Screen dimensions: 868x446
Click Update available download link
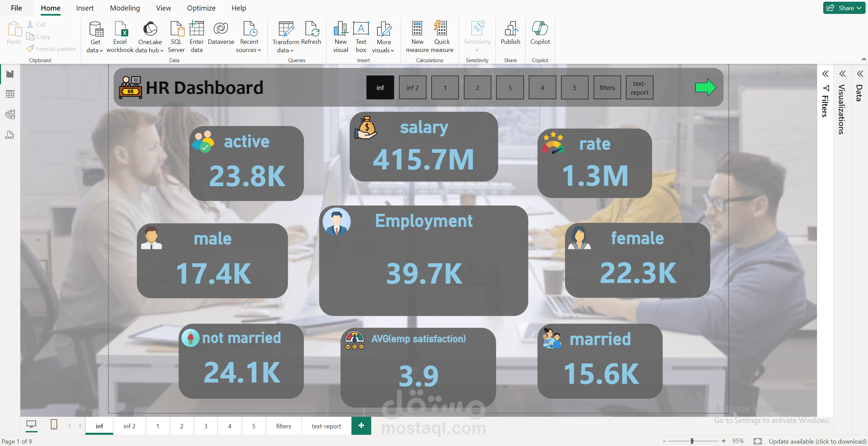(817, 441)
